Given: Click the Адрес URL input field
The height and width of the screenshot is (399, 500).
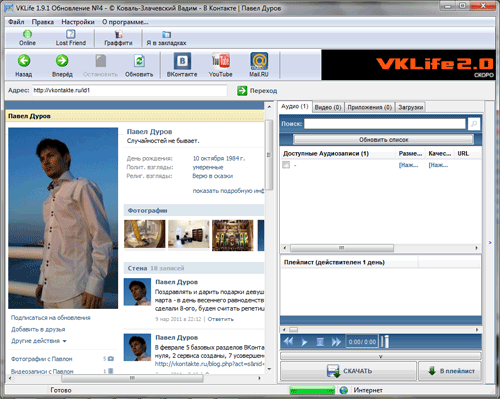Looking at the screenshot, I should [x=130, y=90].
